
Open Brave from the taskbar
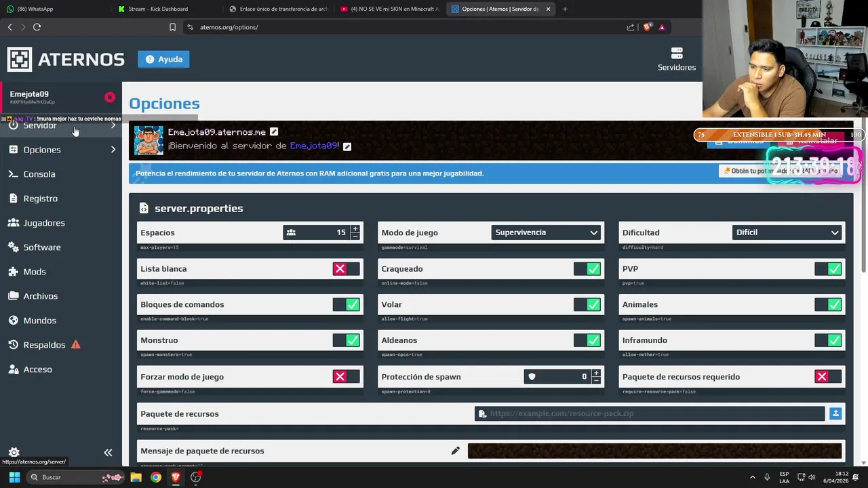[x=176, y=477]
